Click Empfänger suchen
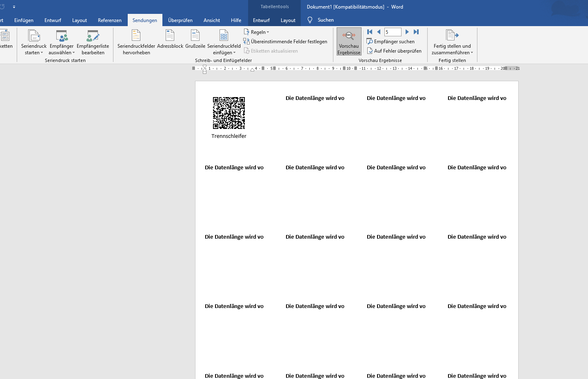This screenshot has width=588, height=379. click(391, 41)
